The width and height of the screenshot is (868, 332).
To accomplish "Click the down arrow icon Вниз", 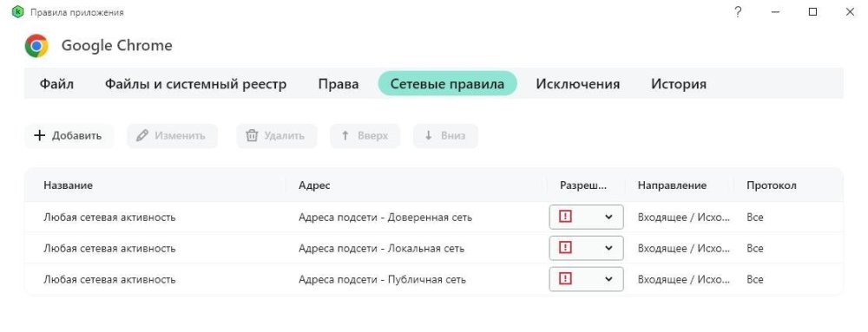I will coord(428,136).
